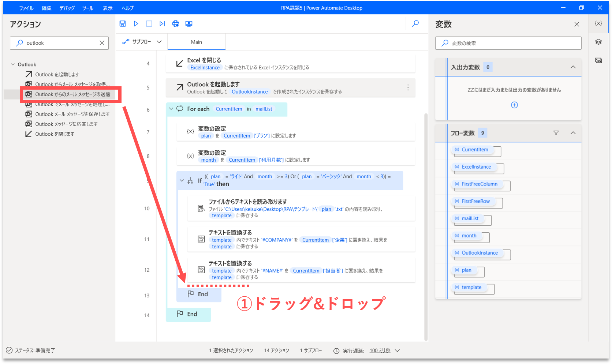Click the Save flow icon in toolbar
This screenshot has width=612, height=364.
[123, 24]
